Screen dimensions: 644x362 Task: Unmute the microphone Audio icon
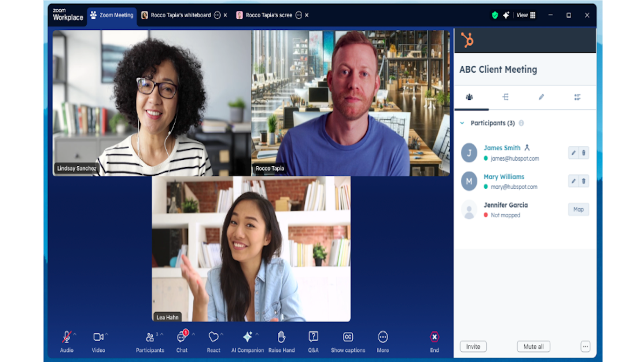(67, 337)
